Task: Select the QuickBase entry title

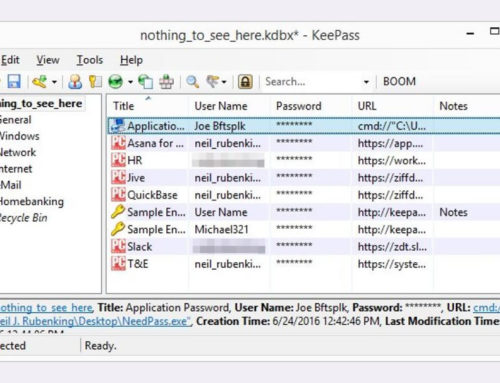Action: point(152,195)
